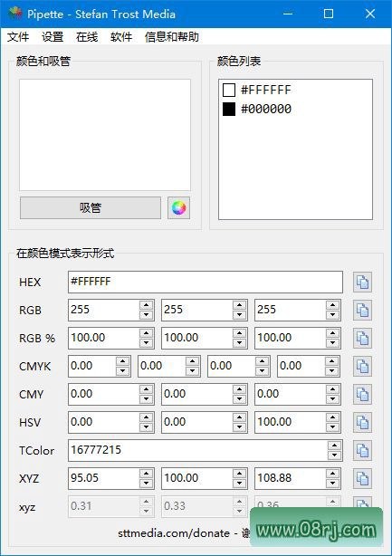Increase RGB % first value
Screen dimensions: 392x556
(147, 333)
